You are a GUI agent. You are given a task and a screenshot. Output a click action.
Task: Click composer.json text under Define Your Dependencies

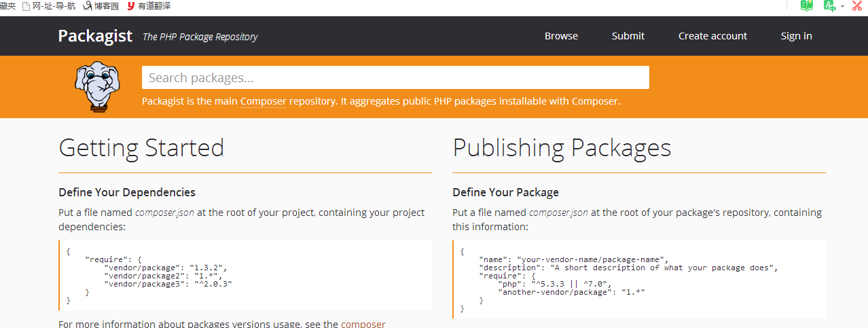coord(164,213)
